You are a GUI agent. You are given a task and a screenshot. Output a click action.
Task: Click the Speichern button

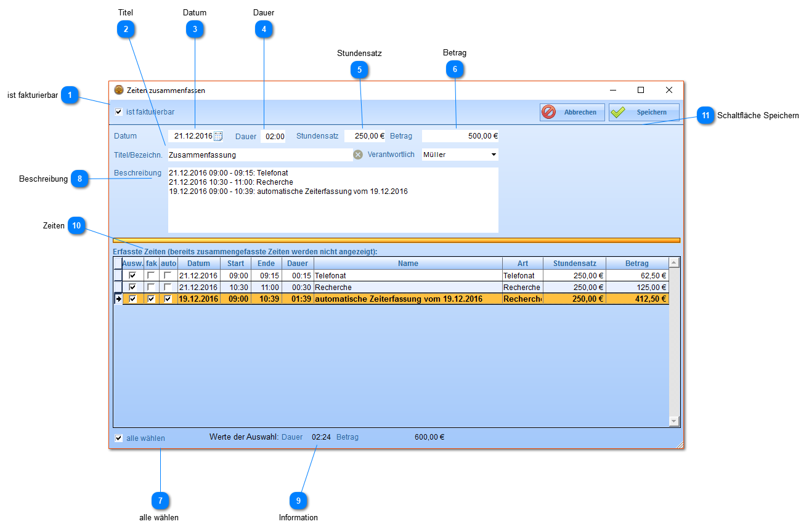[x=644, y=112]
